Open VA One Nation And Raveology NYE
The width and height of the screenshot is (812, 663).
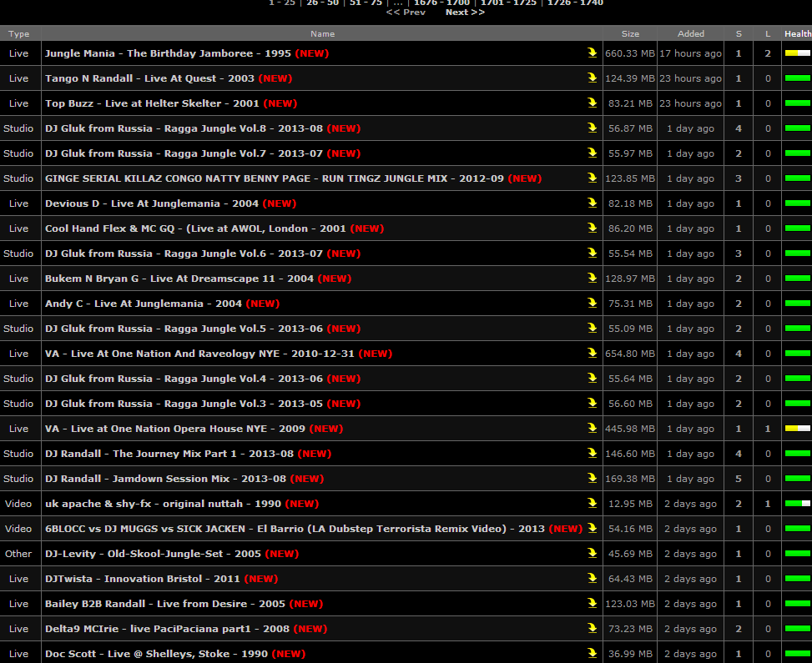click(199, 354)
